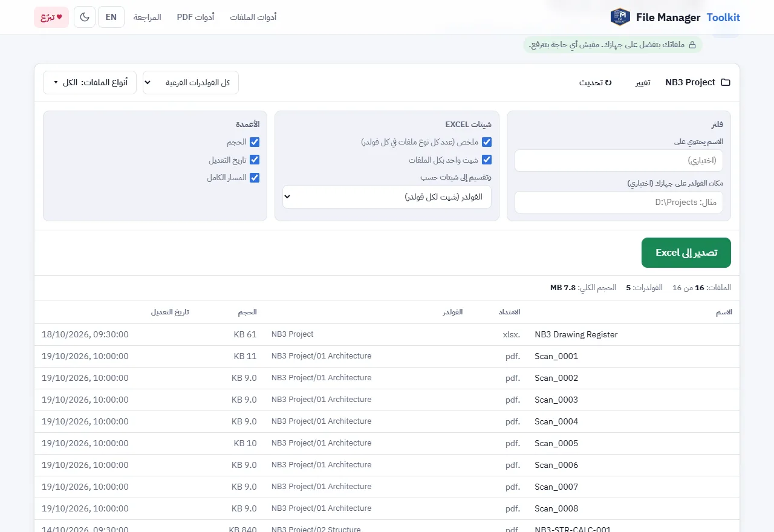Image resolution: width=774 pixels, height=532 pixels.
Task: Open the أدوات PDF menu
Action: point(195,17)
